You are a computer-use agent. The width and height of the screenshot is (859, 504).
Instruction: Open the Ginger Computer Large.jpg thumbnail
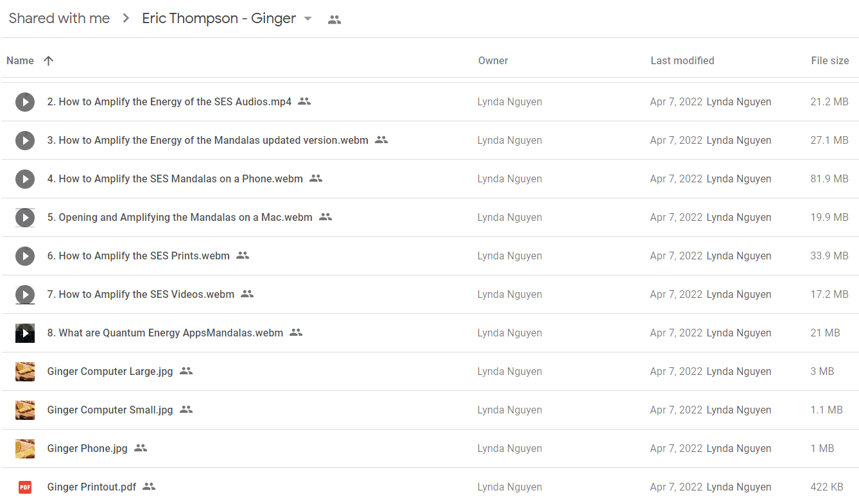(x=25, y=371)
